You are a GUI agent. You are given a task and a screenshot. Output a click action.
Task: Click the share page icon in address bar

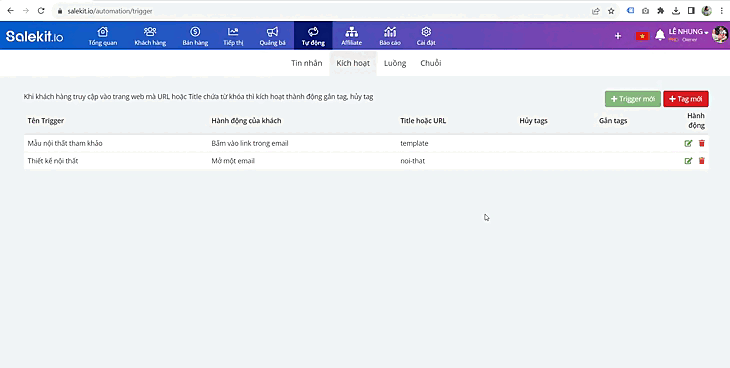click(x=595, y=11)
